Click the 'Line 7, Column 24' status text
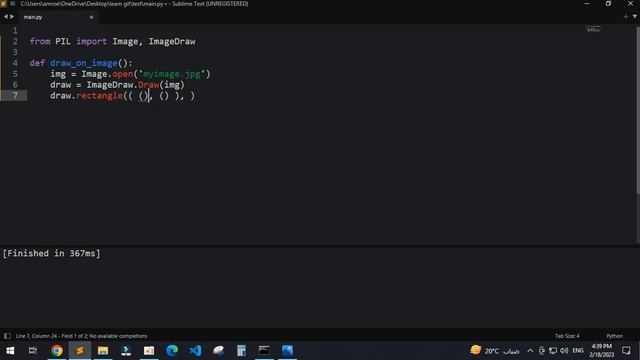This screenshot has width=640, height=360. tap(36, 336)
